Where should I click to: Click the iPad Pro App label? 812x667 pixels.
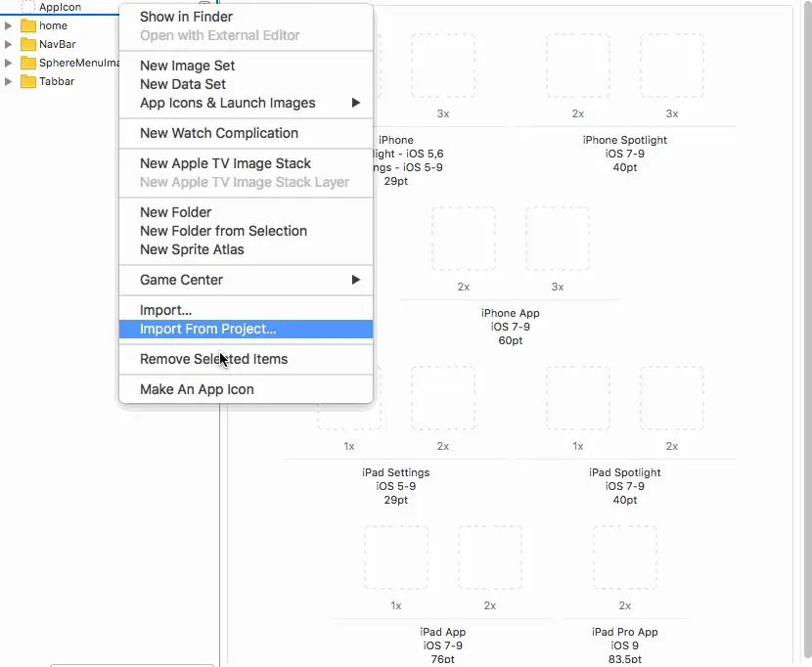pyautogui.click(x=625, y=632)
